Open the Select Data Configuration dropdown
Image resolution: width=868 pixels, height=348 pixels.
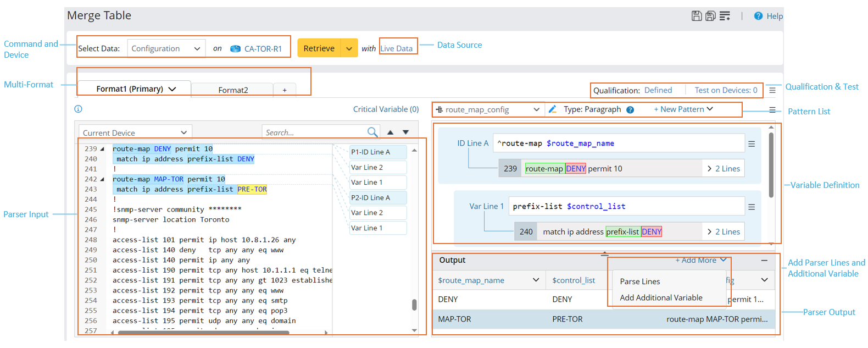166,48
